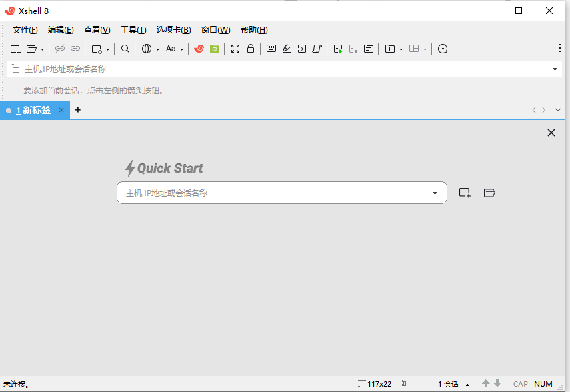The image size is (570, 392).
Task: Click the Run Script green play icon
Action: pyautogui.click(x=338, y=49)
